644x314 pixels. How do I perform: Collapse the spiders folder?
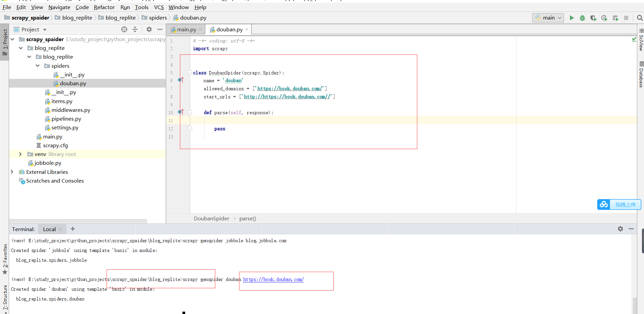[x=38, y=66]
